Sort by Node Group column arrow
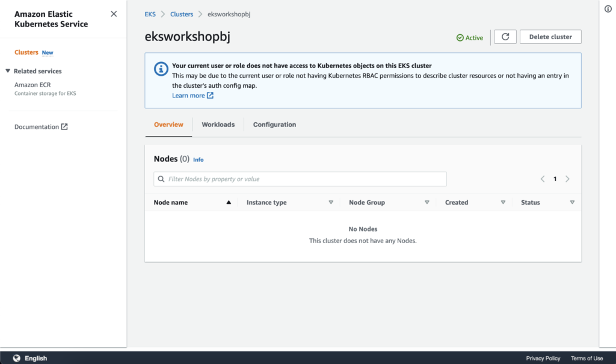The height and width of the screenshot is (364, 616). click(427, 202)
